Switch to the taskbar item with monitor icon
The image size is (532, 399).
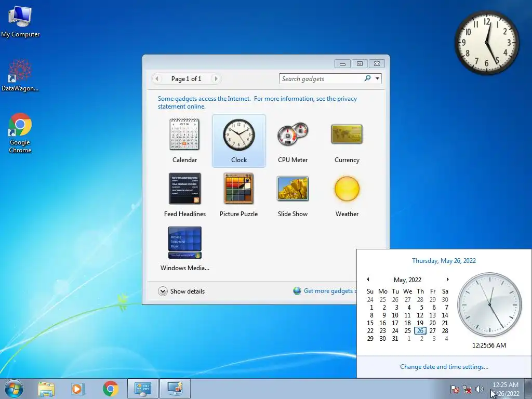(x=175, y=389)
